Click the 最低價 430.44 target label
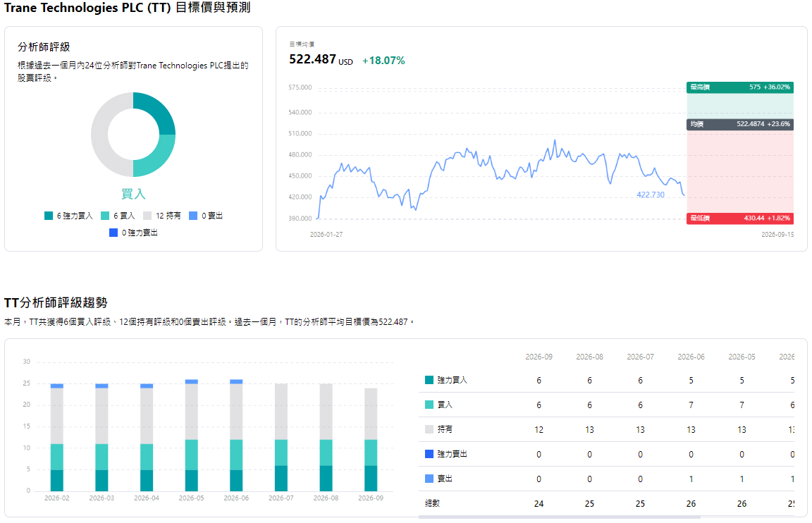Image resolution: width=812 pixels, height=523 pixels. coord(740,219)
